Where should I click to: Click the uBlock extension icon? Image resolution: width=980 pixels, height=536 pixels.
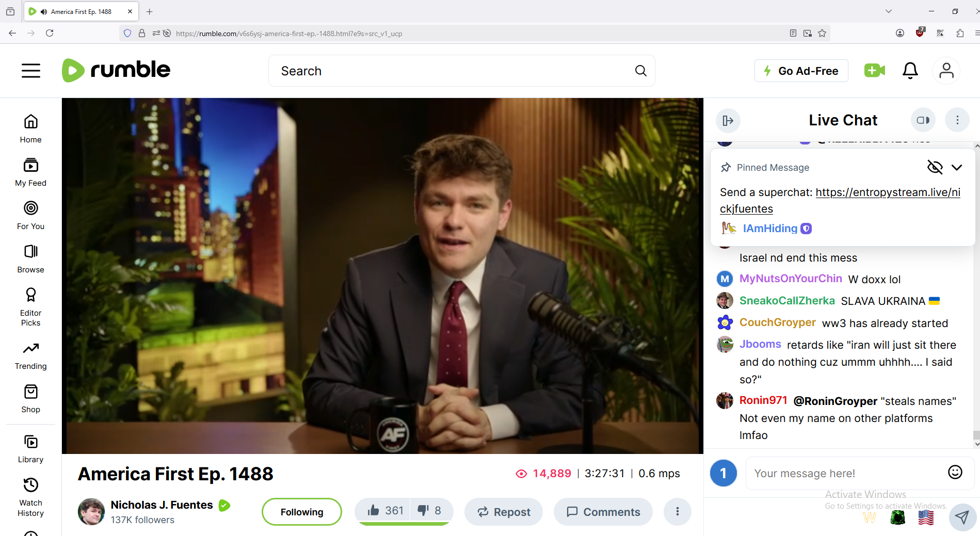tap(920, 33)
